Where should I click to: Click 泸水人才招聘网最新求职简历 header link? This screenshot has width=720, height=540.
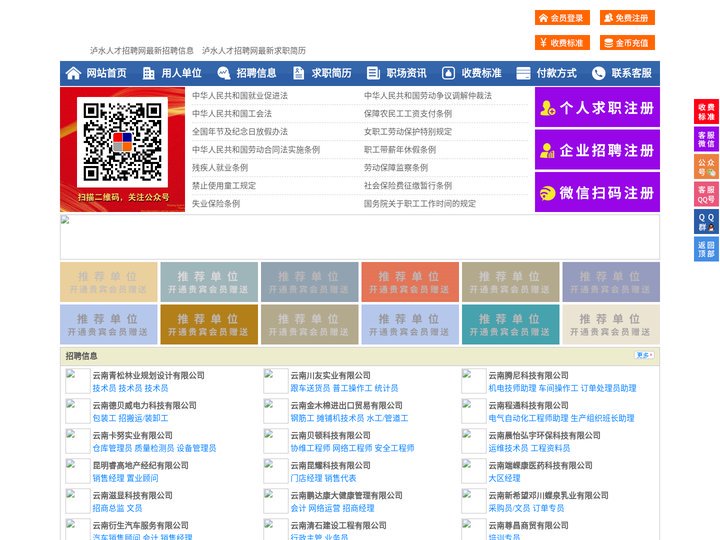[x=254, y=51]
